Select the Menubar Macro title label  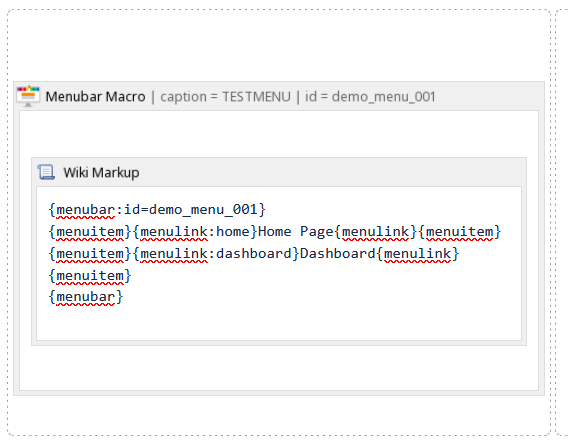(x=95, y=97)
